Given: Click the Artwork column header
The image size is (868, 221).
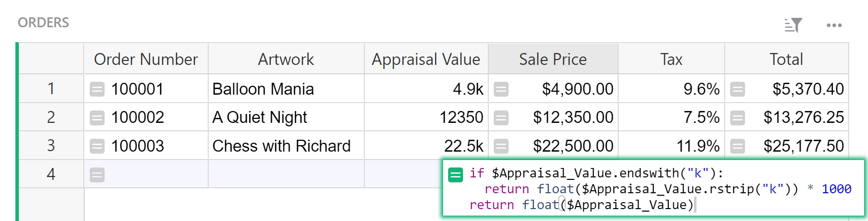Looking at the screenshot, I should (x=286, y=59).
